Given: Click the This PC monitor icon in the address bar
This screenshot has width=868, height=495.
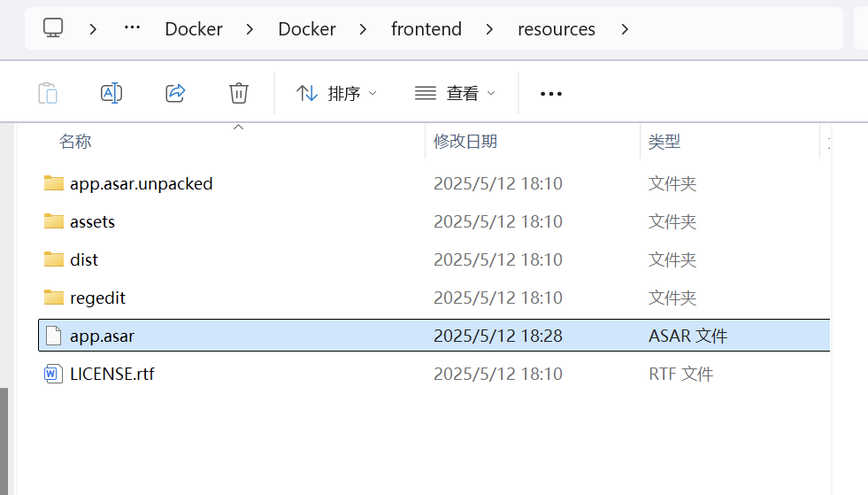Looking at the screenshot, I should point(53,27).
